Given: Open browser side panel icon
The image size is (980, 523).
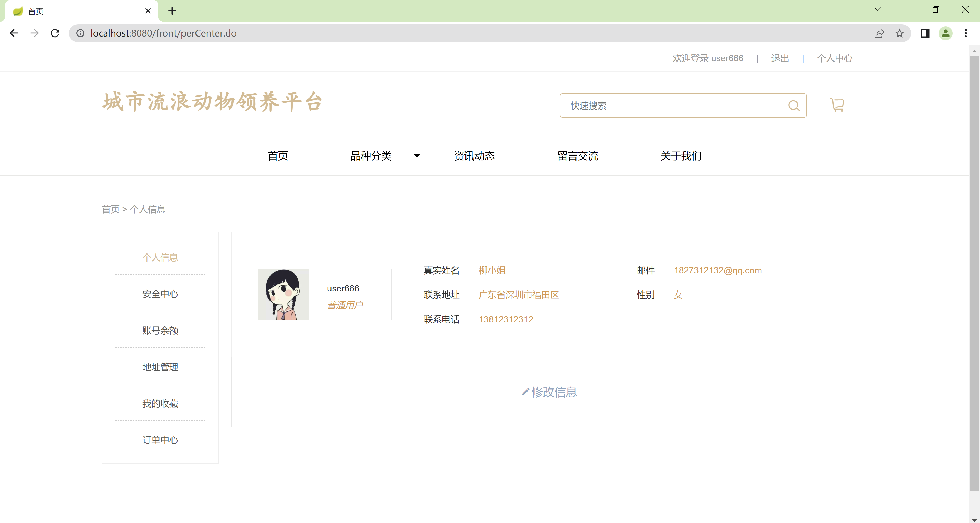Looking at the screenshot, I should coord(925,33).
